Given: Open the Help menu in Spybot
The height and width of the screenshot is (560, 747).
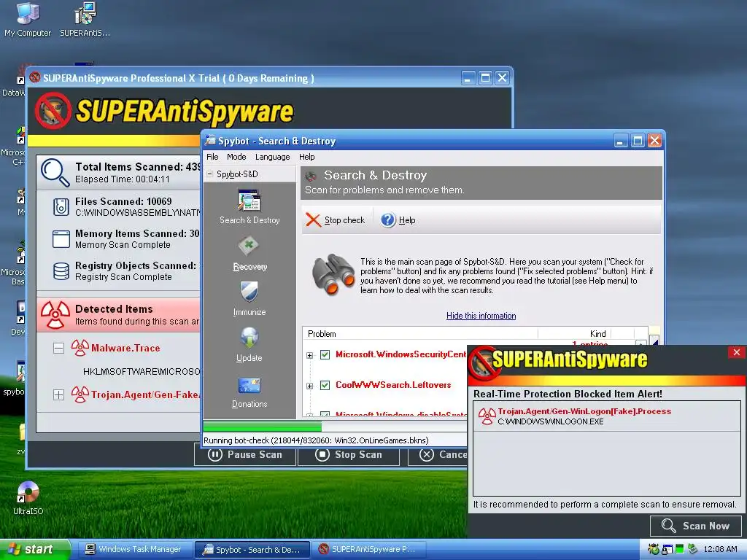Looking at the screenshot, I should [x=307, y=157].
